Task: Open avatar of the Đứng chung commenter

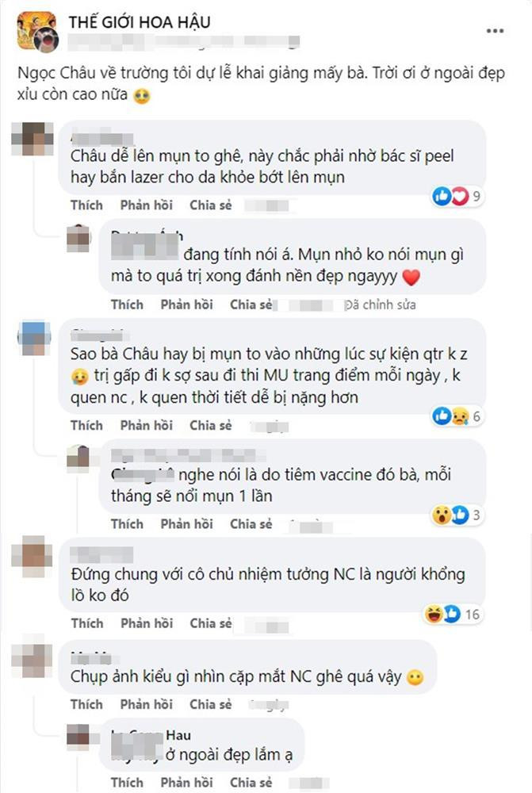Action: pyautogui.click(x=33, y=558)
